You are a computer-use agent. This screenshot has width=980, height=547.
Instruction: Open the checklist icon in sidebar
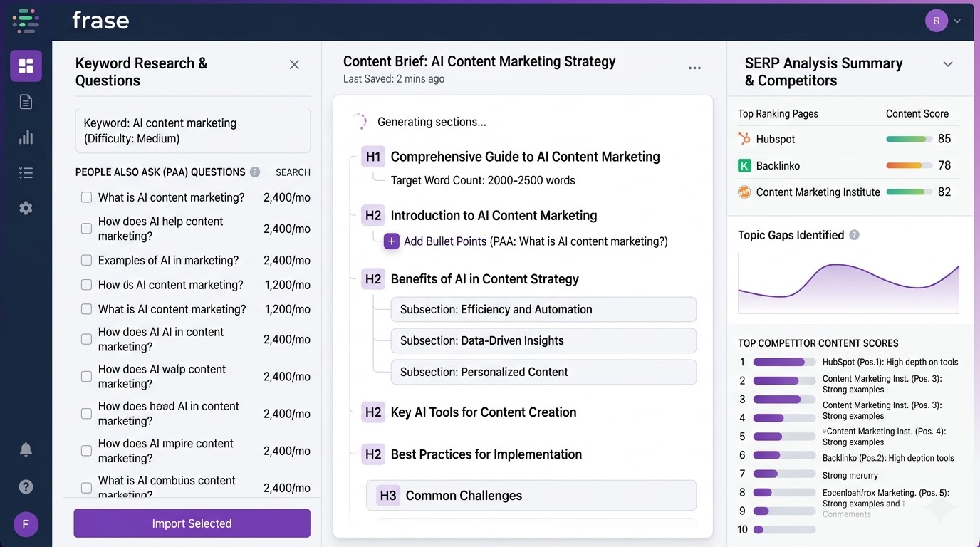coord(26,173)
